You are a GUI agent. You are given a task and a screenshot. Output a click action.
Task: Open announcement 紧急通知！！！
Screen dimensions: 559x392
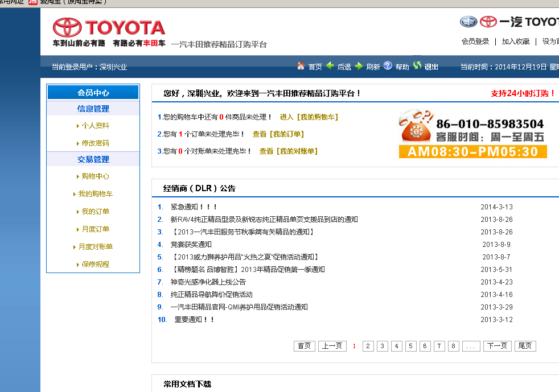coord(194,207)
